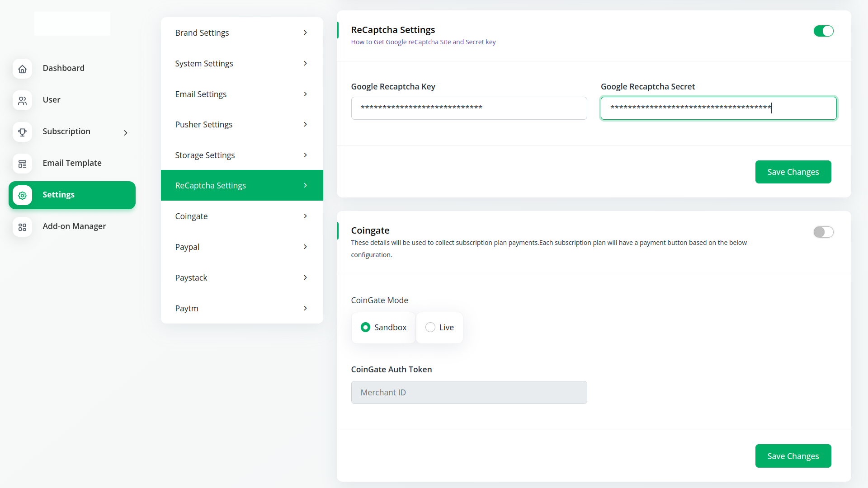This screenshot has height=488, width=868.
Task: Expand the Storage Settings chevron
Action: [305, 155]
